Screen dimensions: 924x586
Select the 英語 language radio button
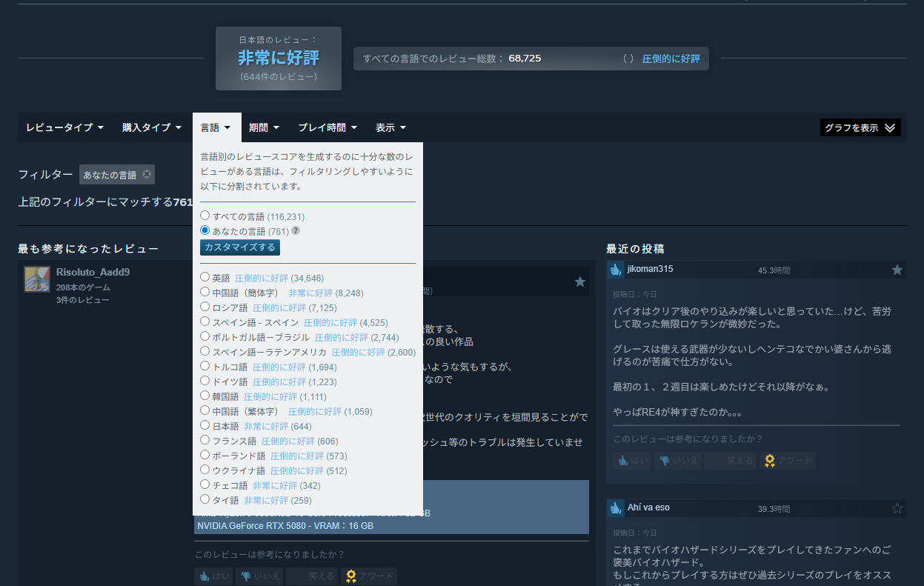point(205,278)
